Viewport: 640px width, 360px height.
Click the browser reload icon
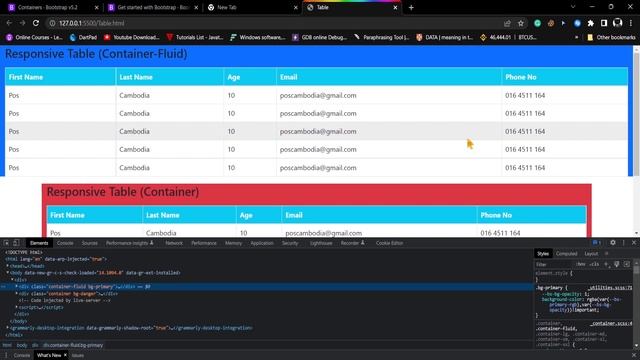[36, 23]
